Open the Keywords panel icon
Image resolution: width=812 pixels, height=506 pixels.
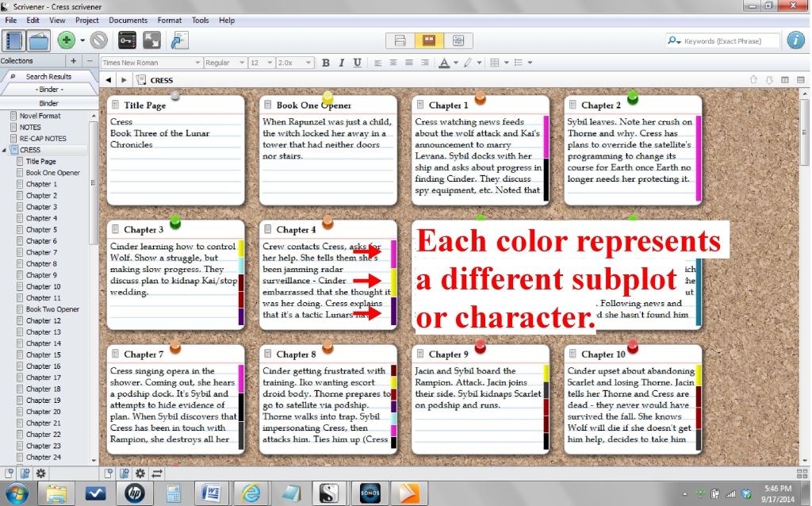click(x=127, y=40)
